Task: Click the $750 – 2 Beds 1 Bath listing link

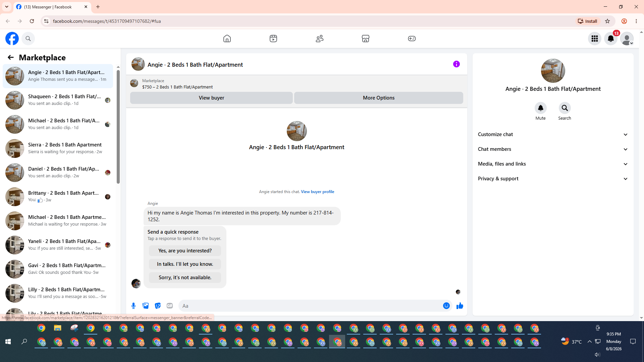Action: [177, 87]
